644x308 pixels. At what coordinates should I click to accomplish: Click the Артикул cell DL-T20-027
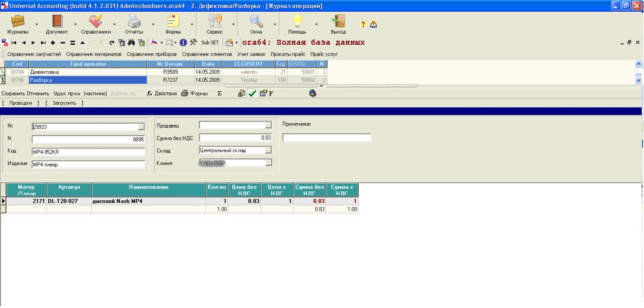click(69, 201)
